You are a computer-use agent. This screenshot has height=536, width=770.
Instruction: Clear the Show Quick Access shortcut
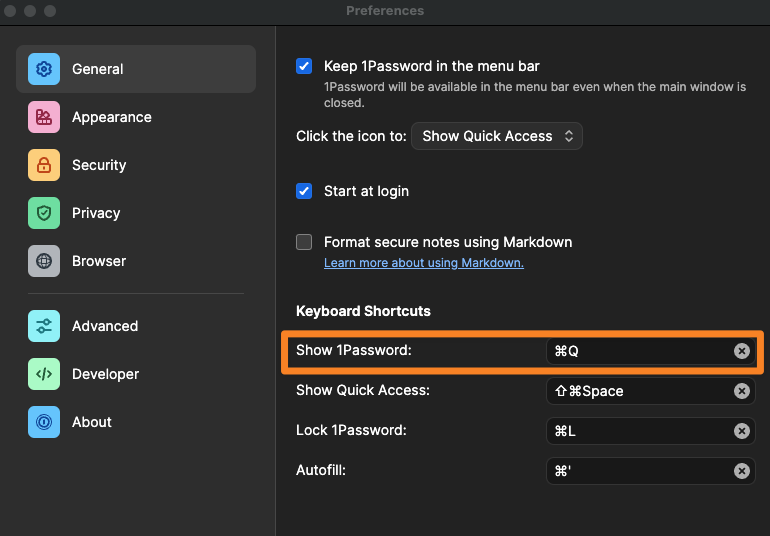click(741, 391)
